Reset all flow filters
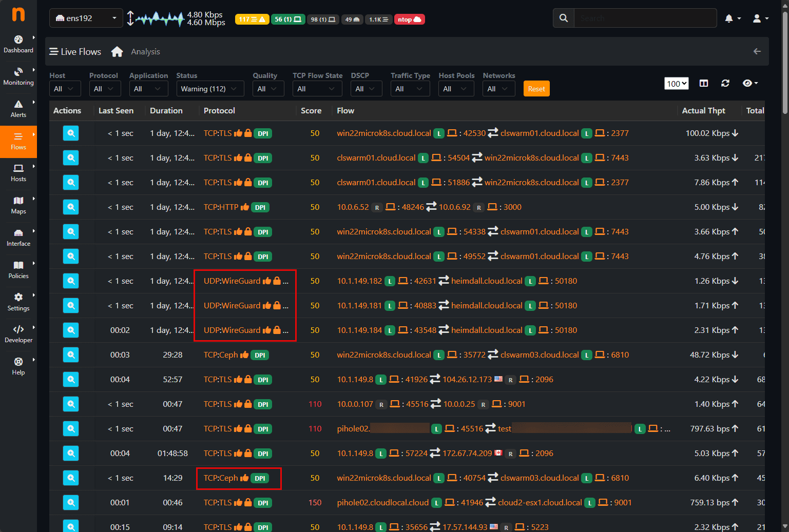Screen dimensions: 789x532 536,88
